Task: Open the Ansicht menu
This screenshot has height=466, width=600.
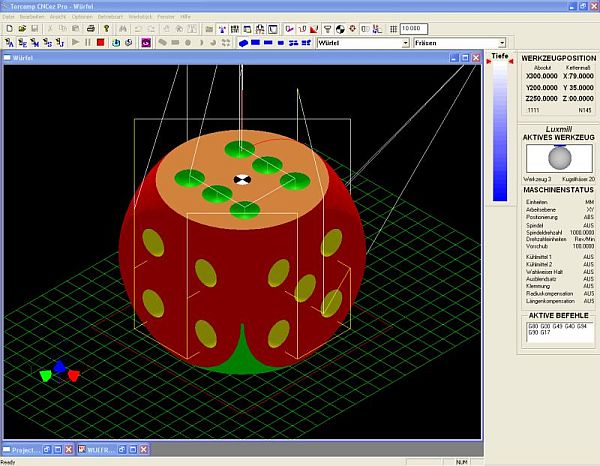Action: click(x=57, y=18)
